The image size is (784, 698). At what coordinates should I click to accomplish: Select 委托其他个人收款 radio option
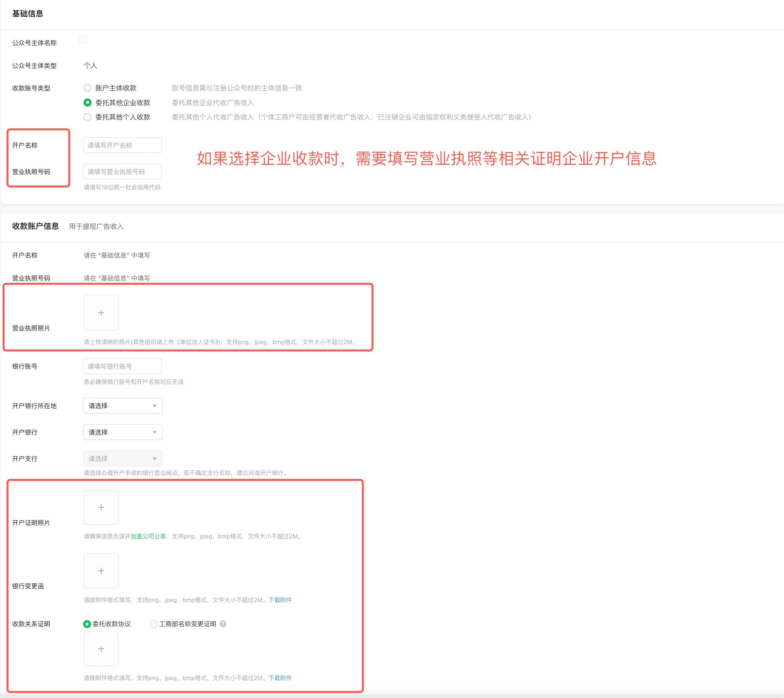pos(88,117)
